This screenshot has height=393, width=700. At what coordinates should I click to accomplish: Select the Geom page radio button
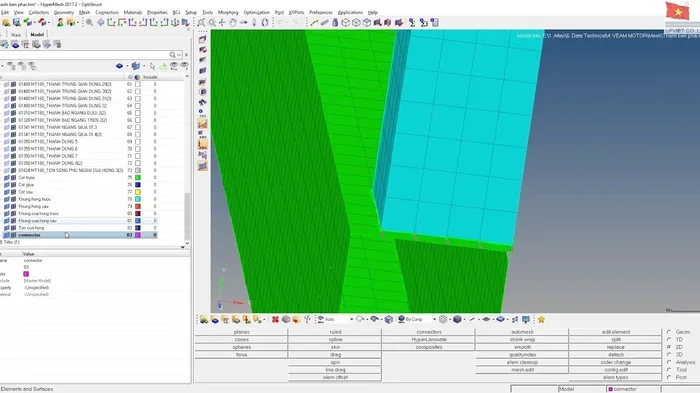[669, 332]
